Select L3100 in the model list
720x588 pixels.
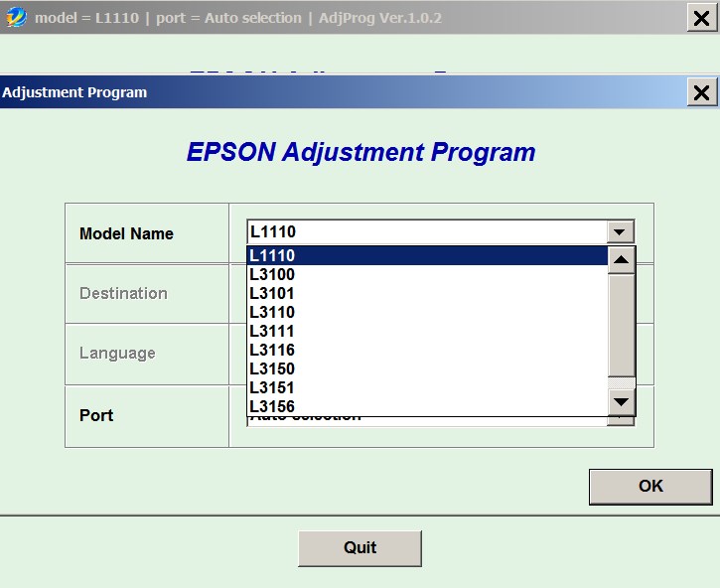click(x=427, y=274)
